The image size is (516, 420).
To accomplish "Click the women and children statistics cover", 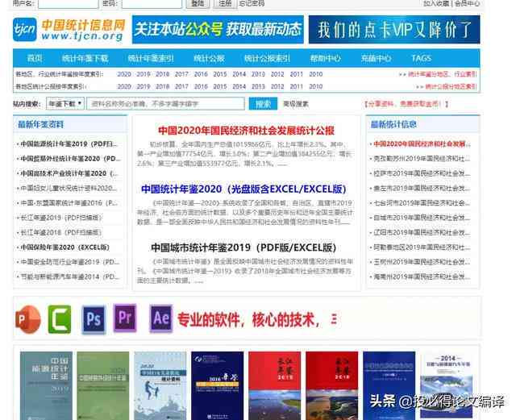I will coord(160,385).
